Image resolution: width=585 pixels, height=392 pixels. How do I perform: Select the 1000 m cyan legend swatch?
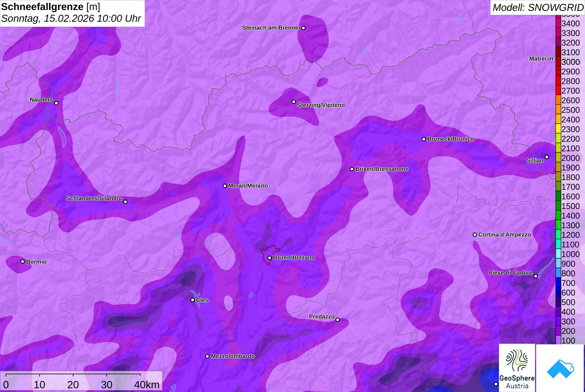(x=558, y=254)
